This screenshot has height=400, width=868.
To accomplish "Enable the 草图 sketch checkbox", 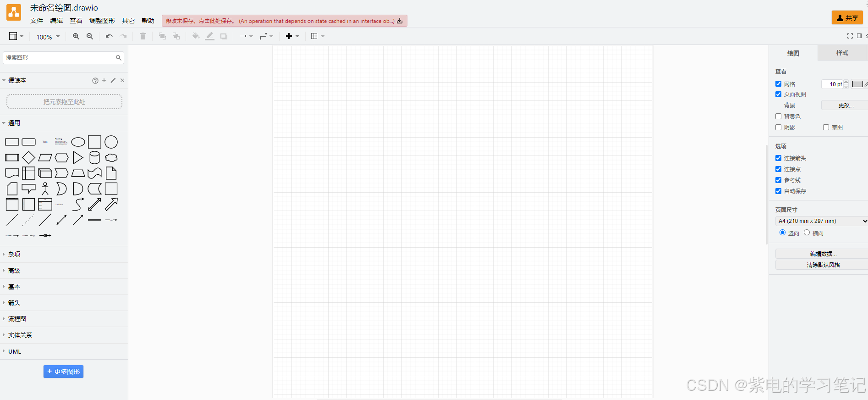I will (x=826, y=128).
